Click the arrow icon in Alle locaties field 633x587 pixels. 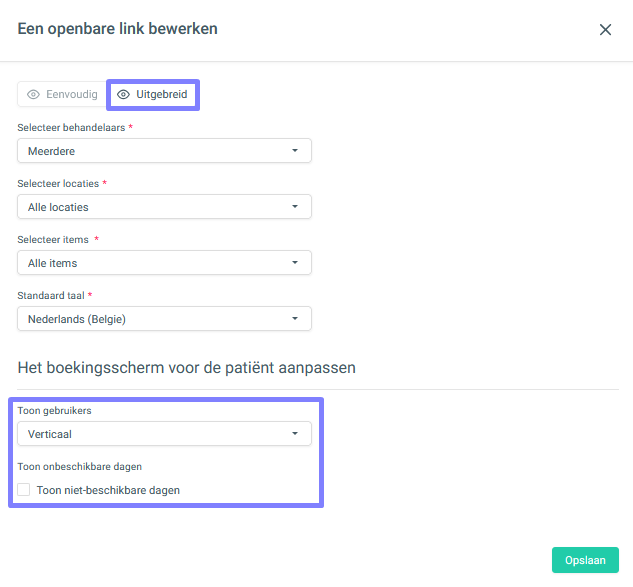pos(295,207)
